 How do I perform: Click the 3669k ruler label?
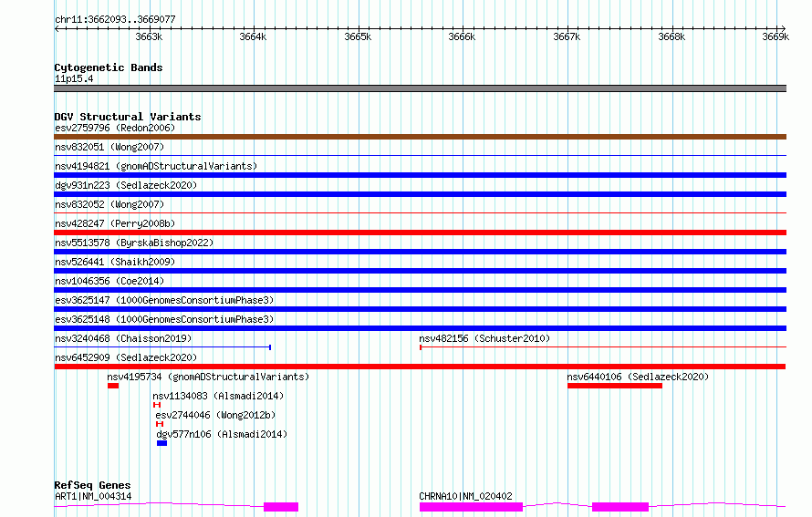776,36
